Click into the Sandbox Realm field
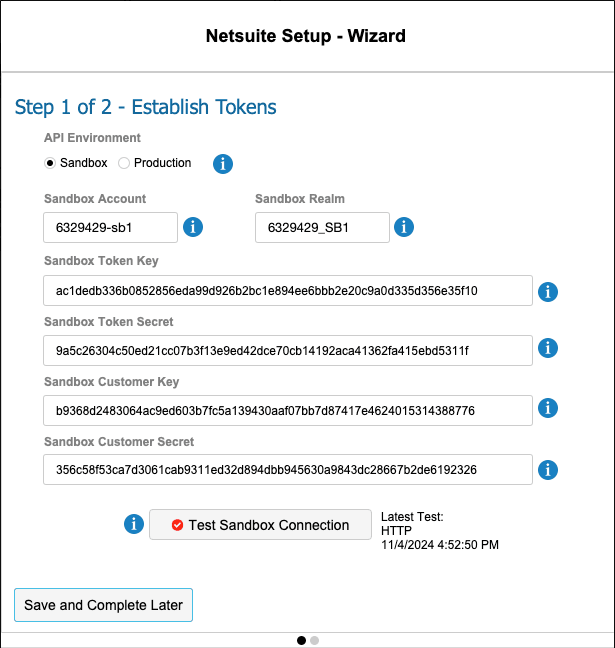 point(321,227)
